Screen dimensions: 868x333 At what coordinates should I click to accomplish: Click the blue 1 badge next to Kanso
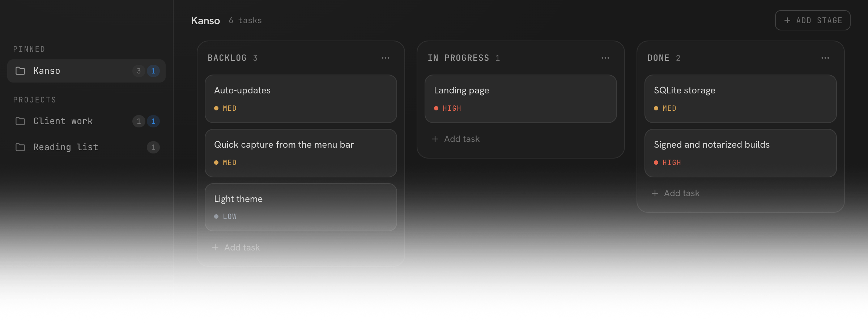coord(153,71)
